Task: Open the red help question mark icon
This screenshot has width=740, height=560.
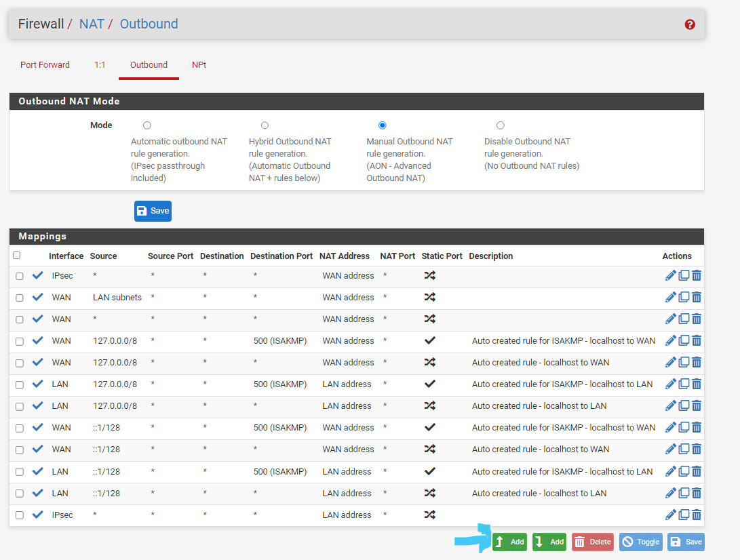Action: click(x=690, y=24)
